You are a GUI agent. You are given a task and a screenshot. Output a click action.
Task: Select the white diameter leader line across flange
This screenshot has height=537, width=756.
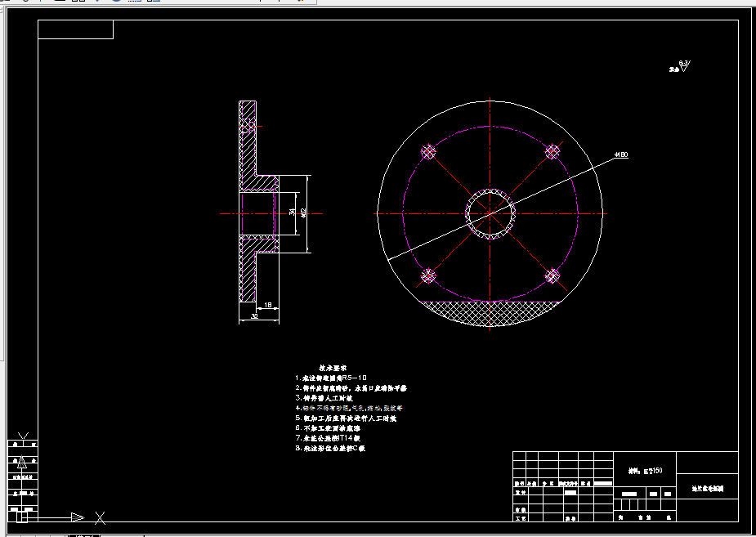tap(502, 208)
